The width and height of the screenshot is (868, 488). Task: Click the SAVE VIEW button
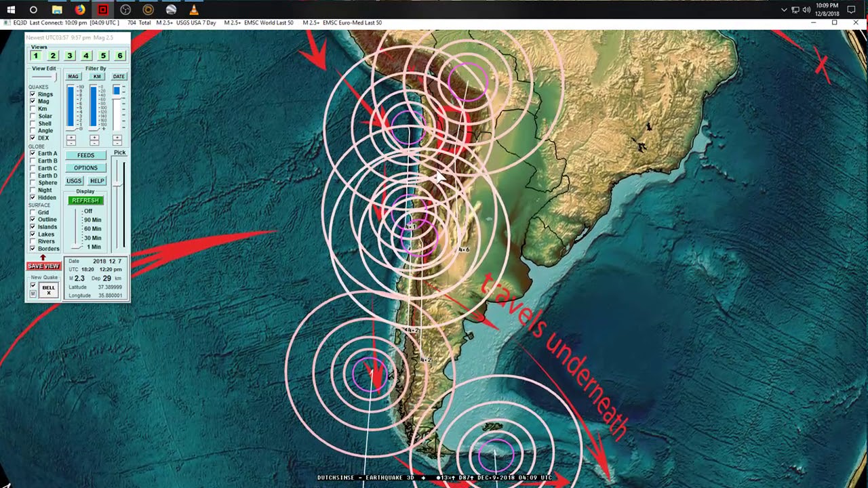tap(43, 266)
